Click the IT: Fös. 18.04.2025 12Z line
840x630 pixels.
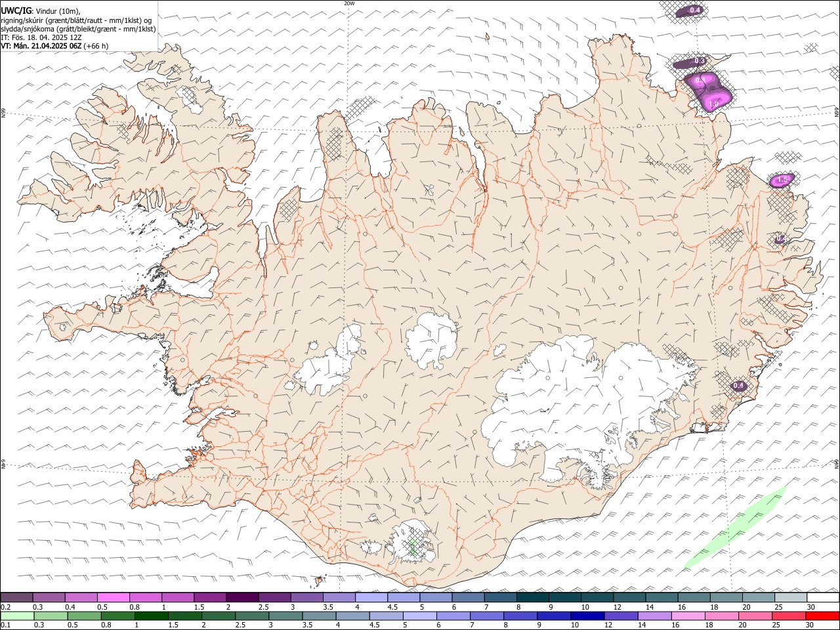[x=41, y=37]
